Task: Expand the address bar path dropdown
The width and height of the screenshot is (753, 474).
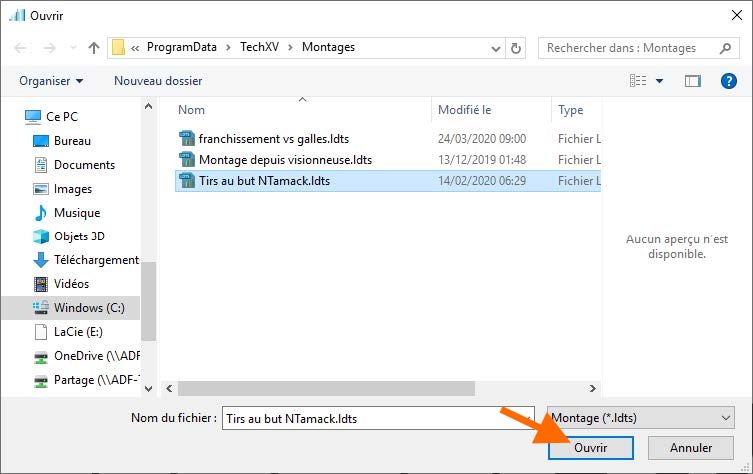Action: pyautogui.click(x=495, y=47)
